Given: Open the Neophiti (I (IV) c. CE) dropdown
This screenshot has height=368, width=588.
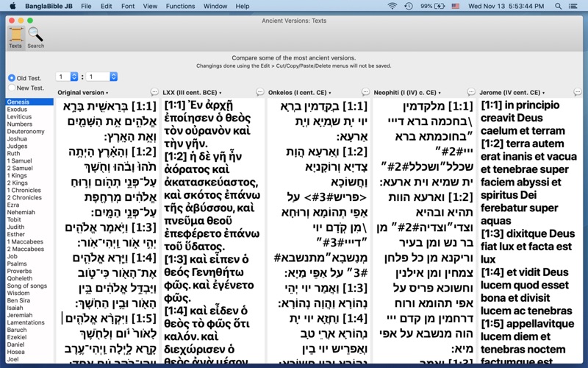Looking at the screenshot, I should [x=407, y=93].
